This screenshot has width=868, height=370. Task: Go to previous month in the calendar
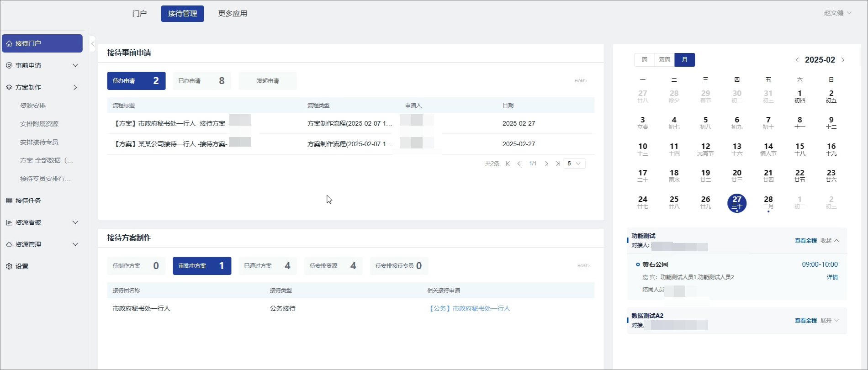[x=797, y=60]
